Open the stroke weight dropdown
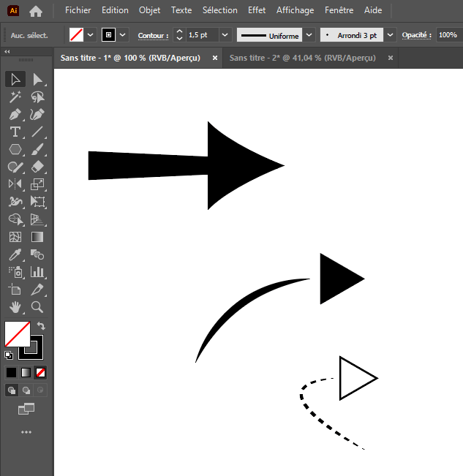 pos(225,35)
